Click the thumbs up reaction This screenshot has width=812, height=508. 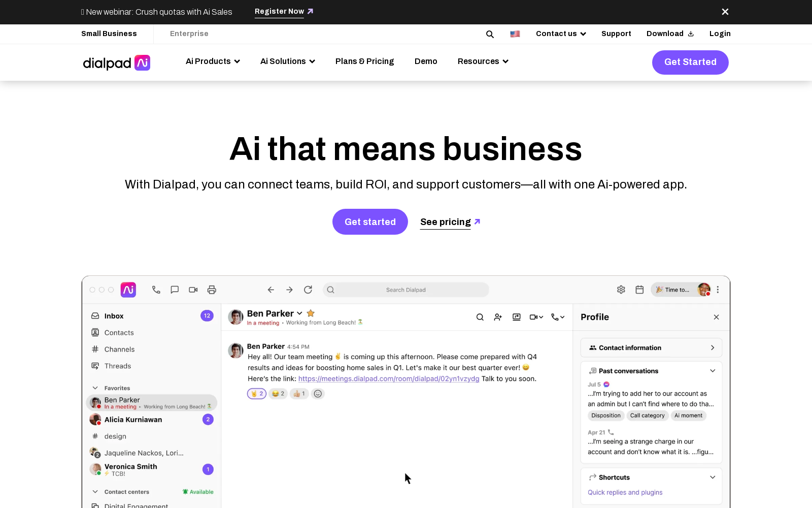pos(299,394)
